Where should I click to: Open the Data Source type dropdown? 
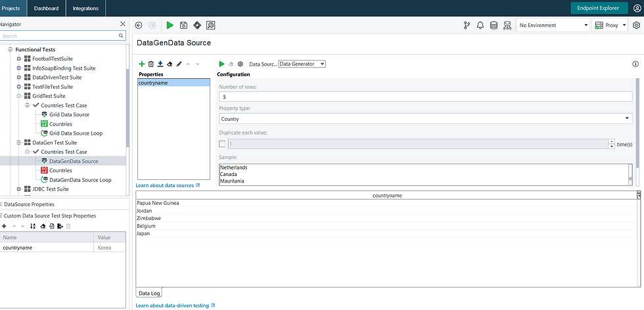pyautogui.click(x=302, y=64)
